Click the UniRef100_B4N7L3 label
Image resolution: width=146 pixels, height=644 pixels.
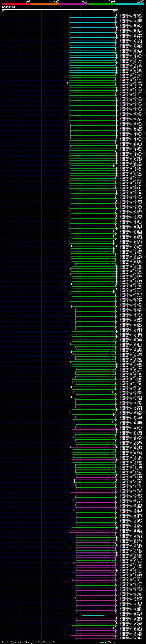[x=131, y=459]
